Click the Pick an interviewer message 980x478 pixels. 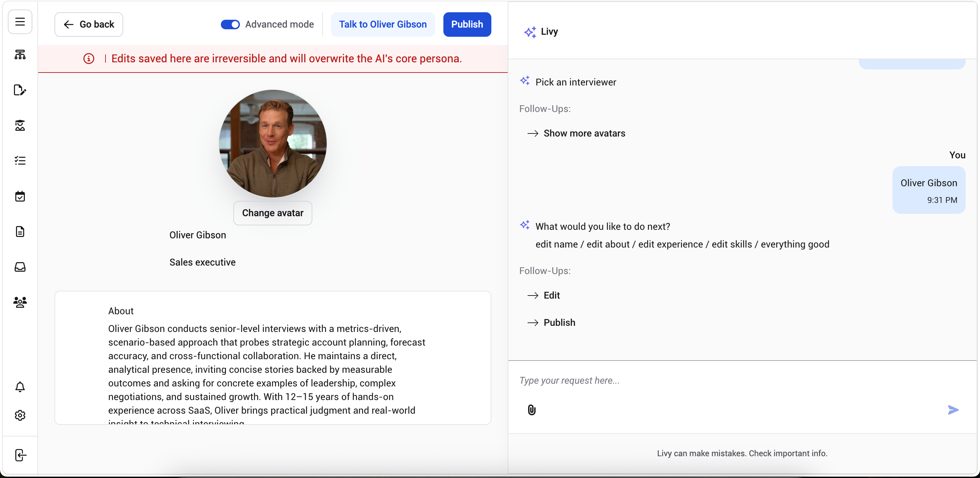(576, 82)
